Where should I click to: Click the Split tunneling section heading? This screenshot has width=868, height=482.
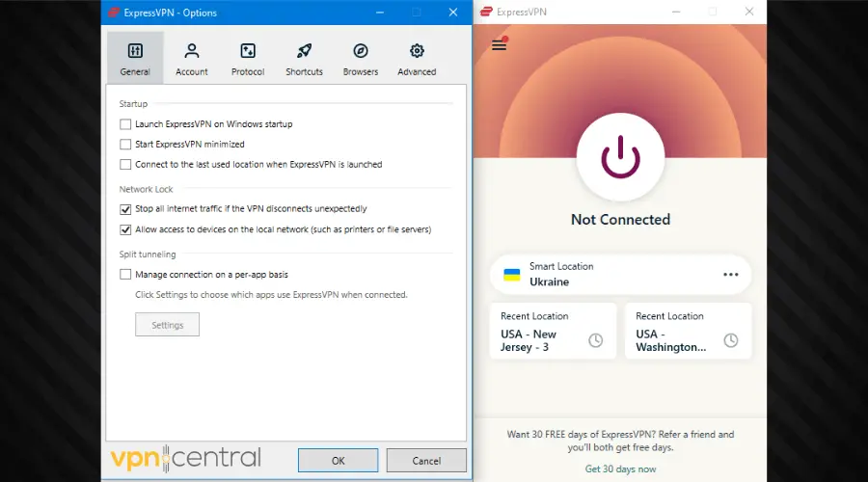coord(148,254)
